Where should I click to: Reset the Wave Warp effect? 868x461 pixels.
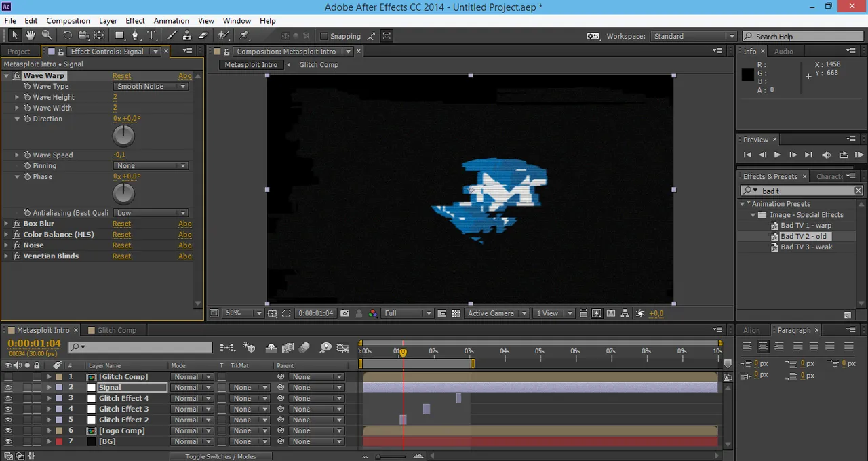[122, 76]
